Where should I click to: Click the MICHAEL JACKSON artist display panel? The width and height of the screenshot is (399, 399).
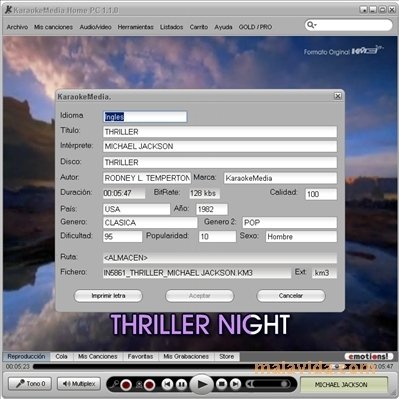coord(344,384)
